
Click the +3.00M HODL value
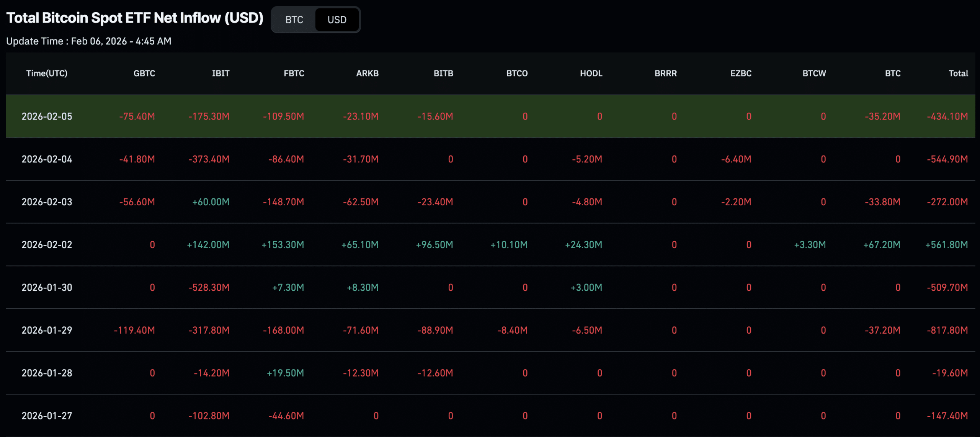point(586,288)
